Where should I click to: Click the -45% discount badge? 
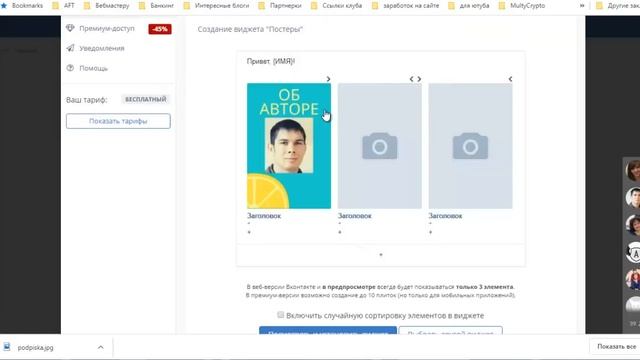[x=160, y=29]
